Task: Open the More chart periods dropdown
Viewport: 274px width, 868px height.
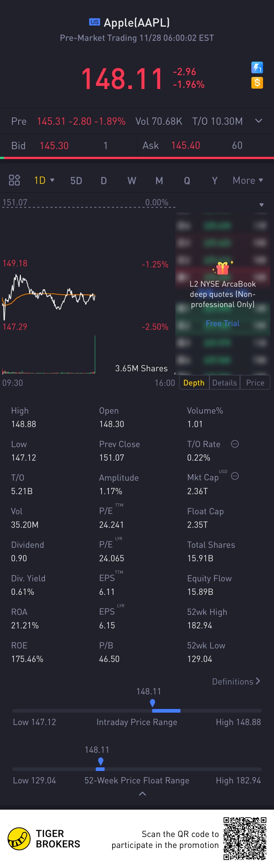Action: click(248, 180)
